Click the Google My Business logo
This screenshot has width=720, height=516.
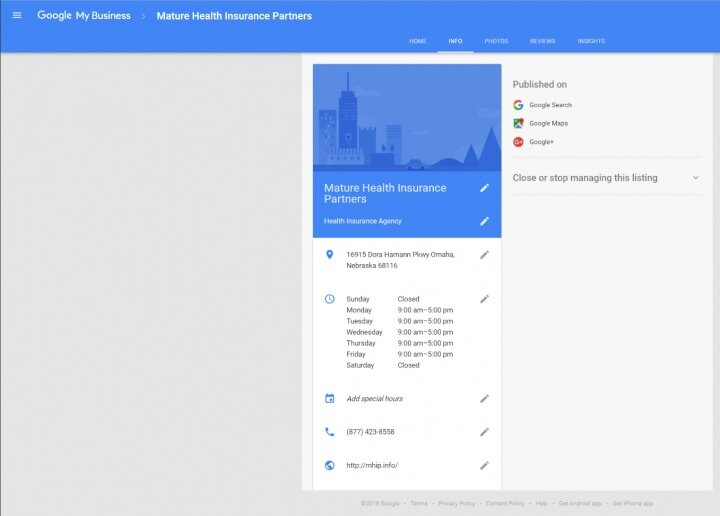[x=84, y=16]
